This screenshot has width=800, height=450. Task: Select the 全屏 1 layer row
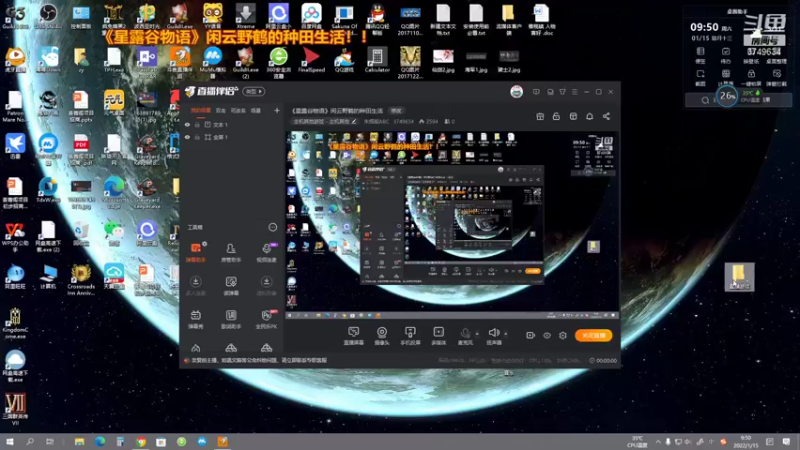tap(231, 137)
